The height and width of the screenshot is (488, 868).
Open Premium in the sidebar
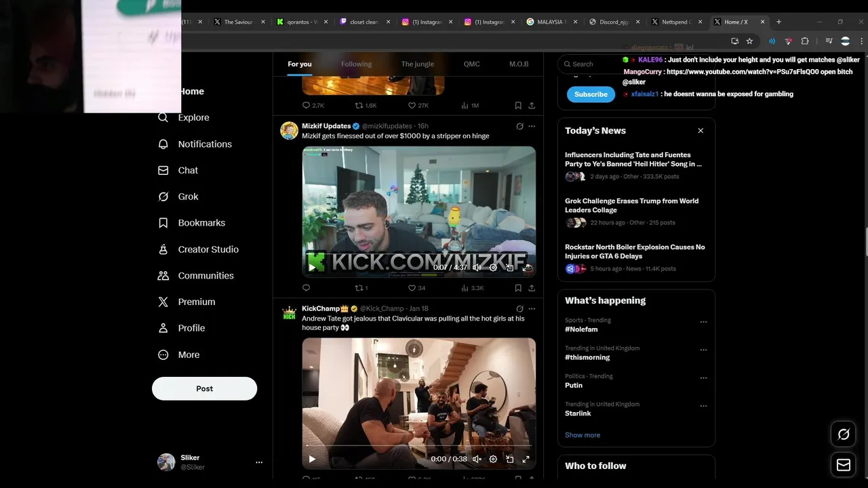(x=186, y=302)
